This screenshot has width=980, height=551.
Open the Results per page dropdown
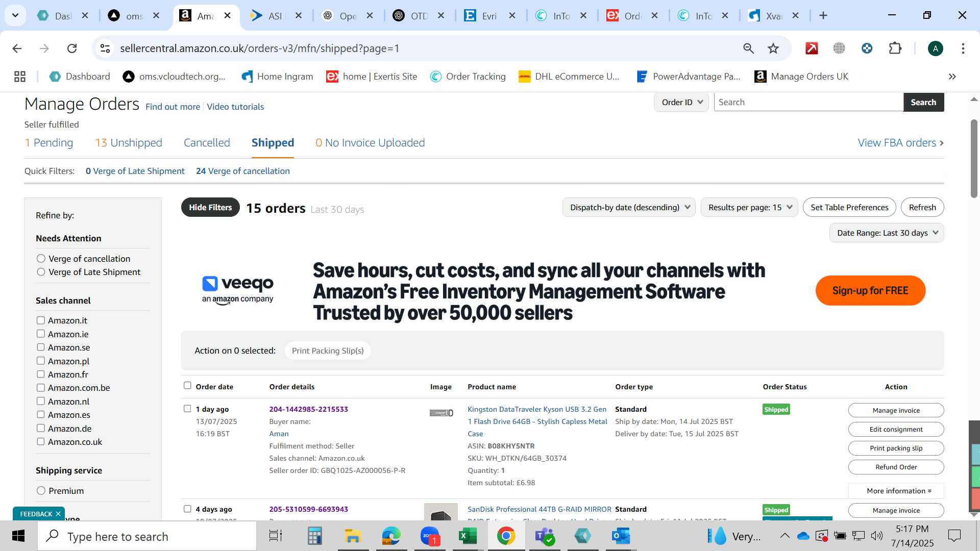click(749, 207)
